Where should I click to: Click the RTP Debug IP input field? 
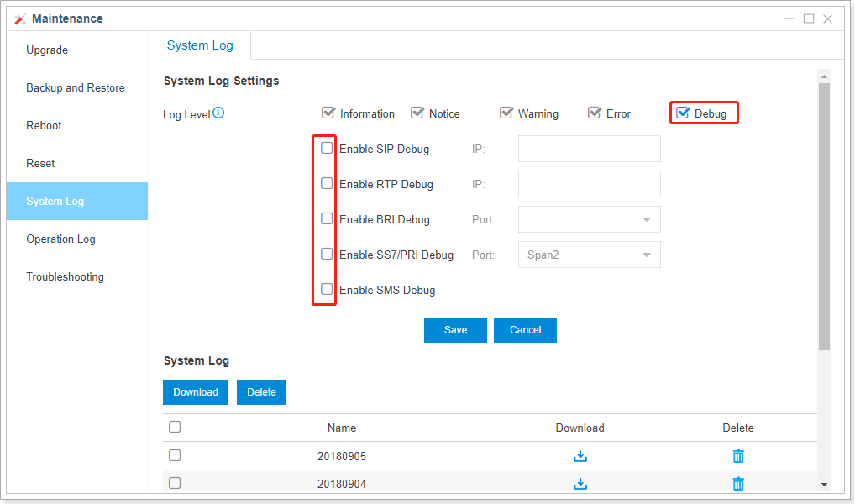tap(590, 184)
